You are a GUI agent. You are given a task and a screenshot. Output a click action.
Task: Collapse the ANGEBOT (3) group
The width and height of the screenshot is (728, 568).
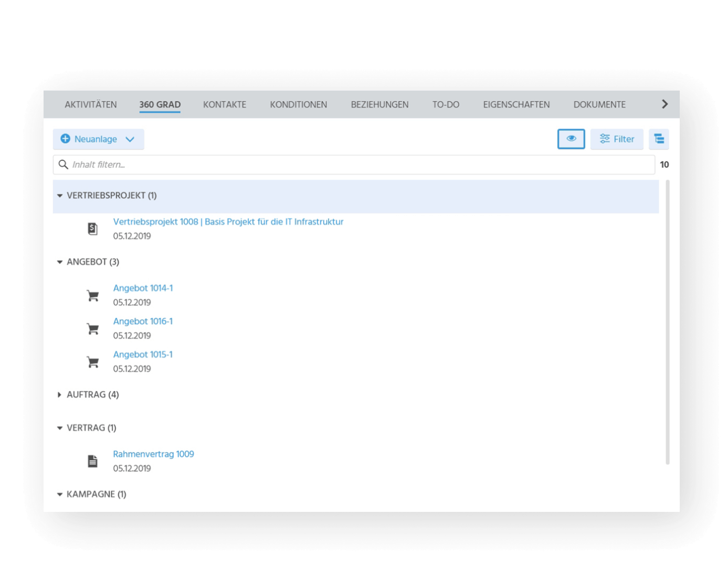(x=59, y=262)
